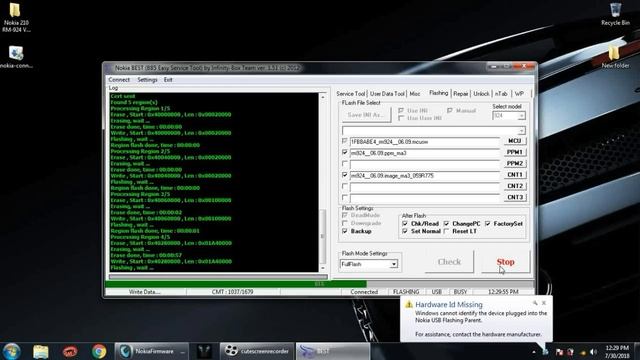Toggle the DeadMode checkbox

coord(345,215)
